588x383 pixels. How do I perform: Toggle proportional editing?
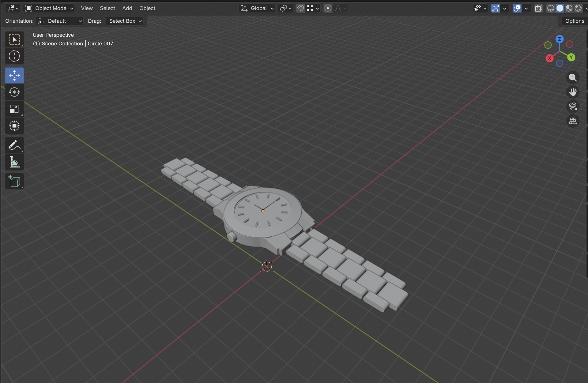(328, 8)
